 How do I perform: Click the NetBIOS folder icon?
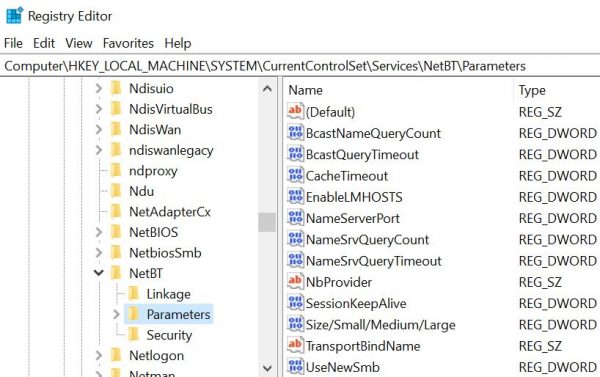(116, 232)
